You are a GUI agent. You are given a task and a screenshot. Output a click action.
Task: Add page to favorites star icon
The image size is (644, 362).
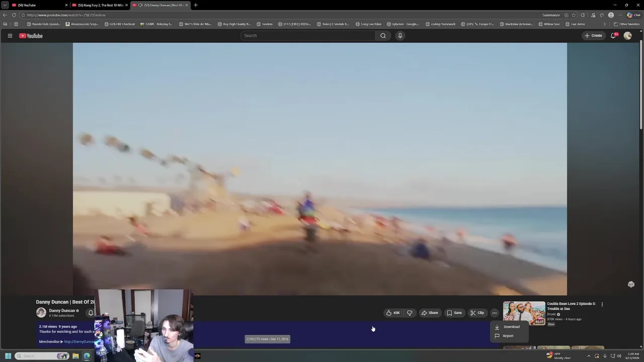(574, 15)
